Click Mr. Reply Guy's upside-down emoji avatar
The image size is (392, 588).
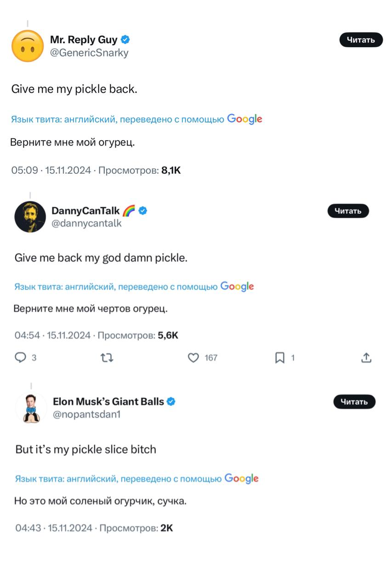point(28,46)
